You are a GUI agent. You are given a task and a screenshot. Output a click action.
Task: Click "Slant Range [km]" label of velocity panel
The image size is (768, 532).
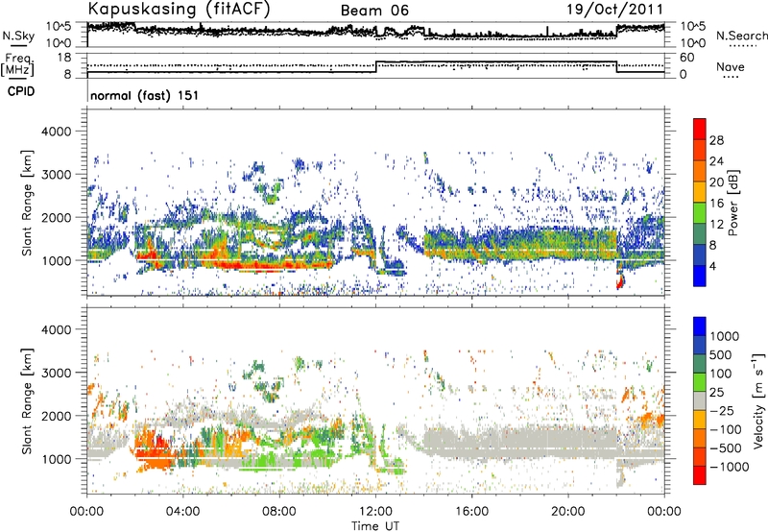click(x=27, y=401)
